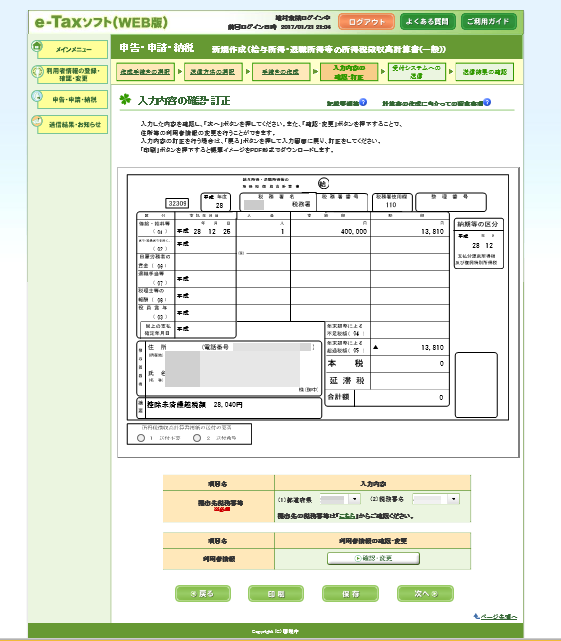Click the 延滞税 row label
The width and height of the screenshot is (561, 641).
pyautogui.click(x=347, y=381)
